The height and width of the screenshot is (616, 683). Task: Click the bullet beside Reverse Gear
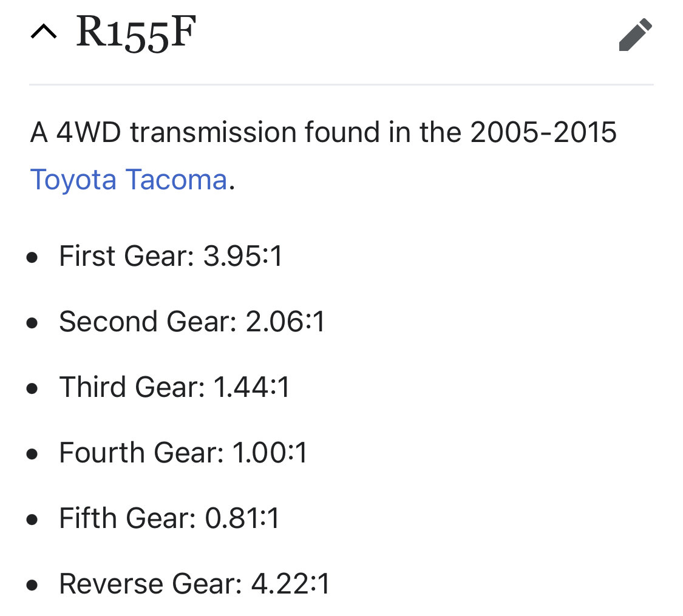[32, 585]
